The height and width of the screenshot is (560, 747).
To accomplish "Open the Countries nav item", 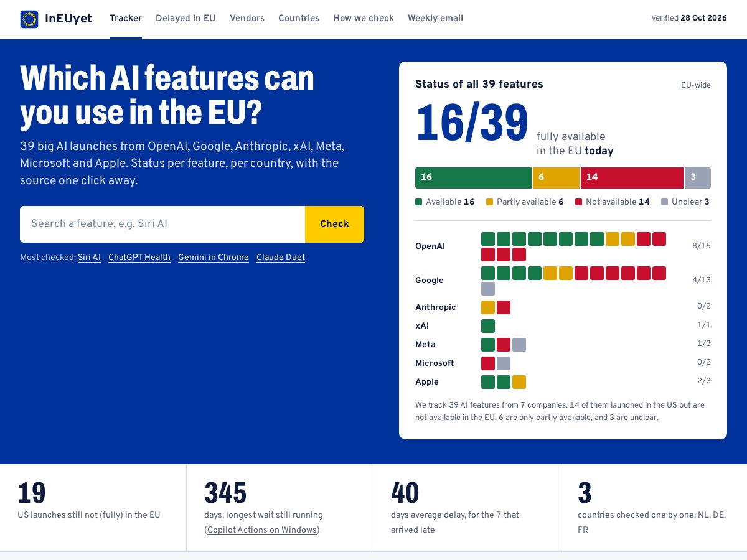I will [x=299, y=18].
